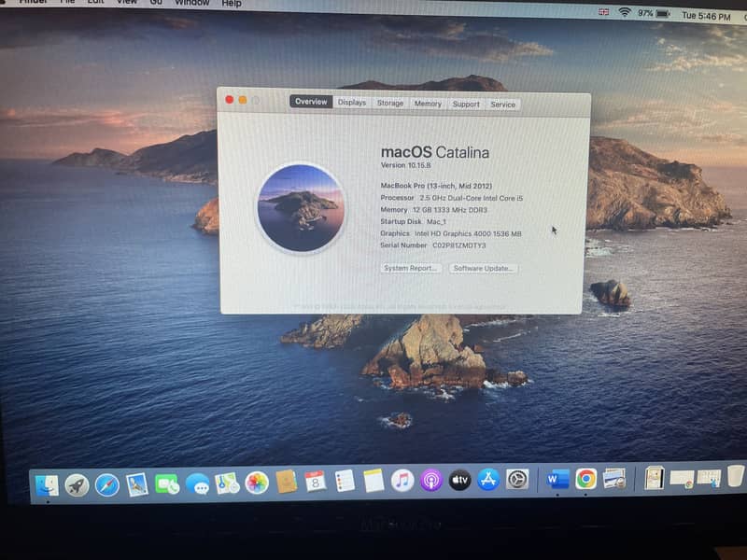Screen dimensions: 747x560
Task: Click the battery status icon
Action: [663, 14]
